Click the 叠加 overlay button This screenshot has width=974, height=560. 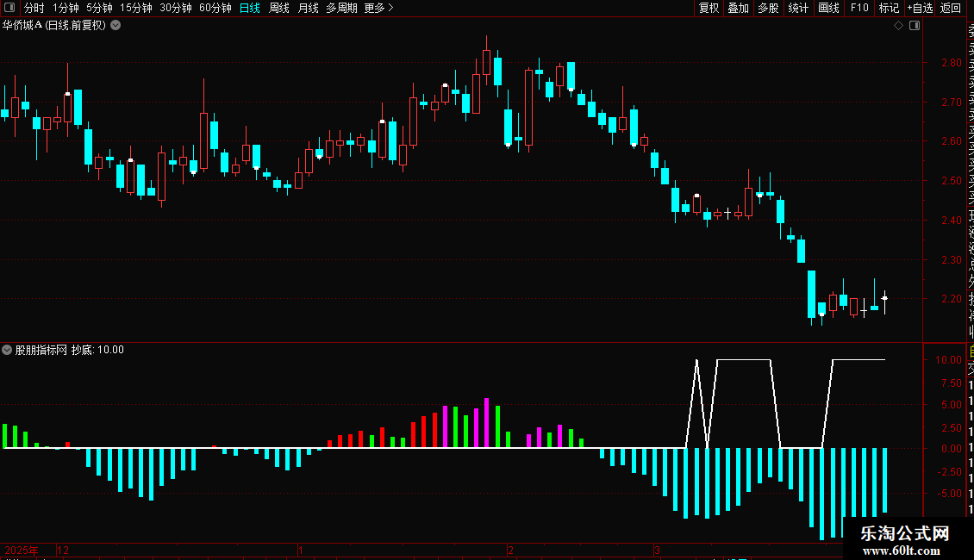739,8
